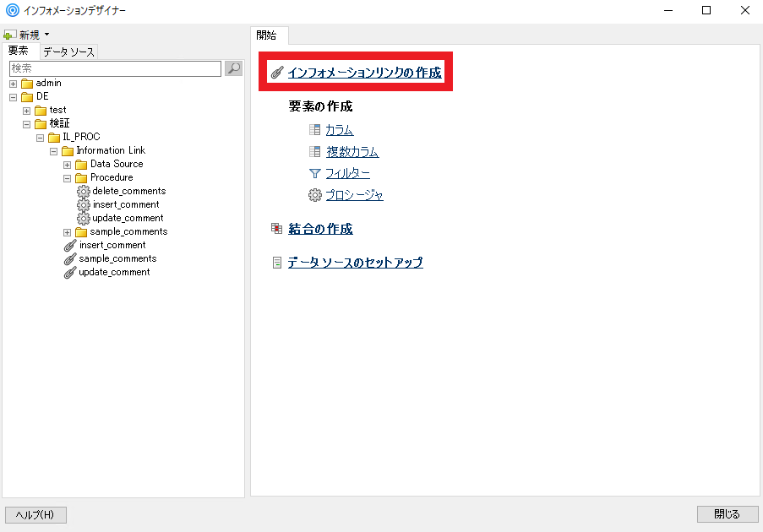Screen dimensions: 763x532
Task: Click the insert_comment procedure gear icon
Action: point(84,204)
